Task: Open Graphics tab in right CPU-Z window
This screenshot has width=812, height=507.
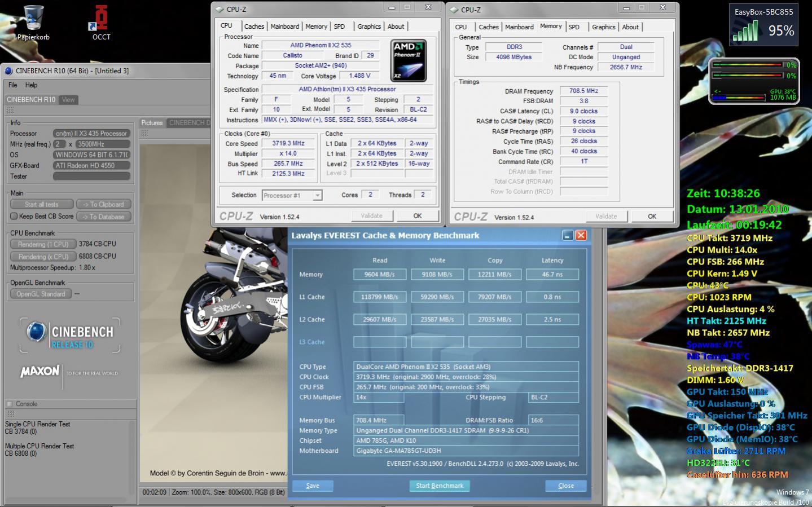Action: [604, 27]
